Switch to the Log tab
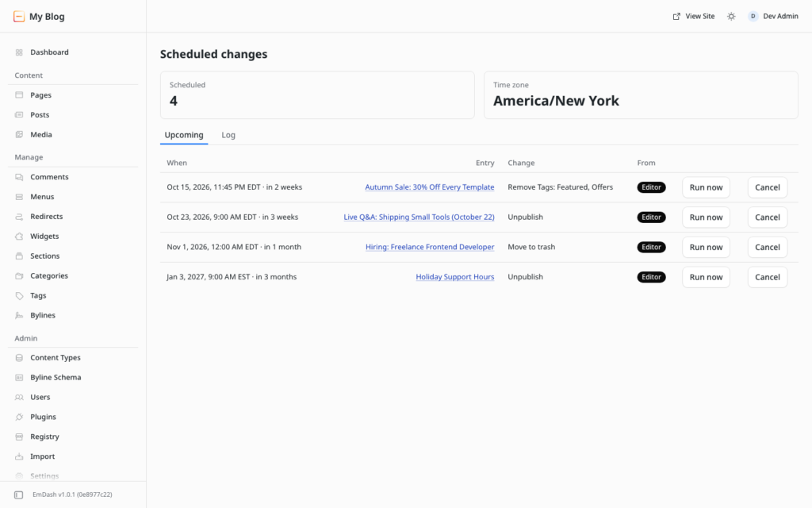The image size is (812, 508). (x=228, y=135)
